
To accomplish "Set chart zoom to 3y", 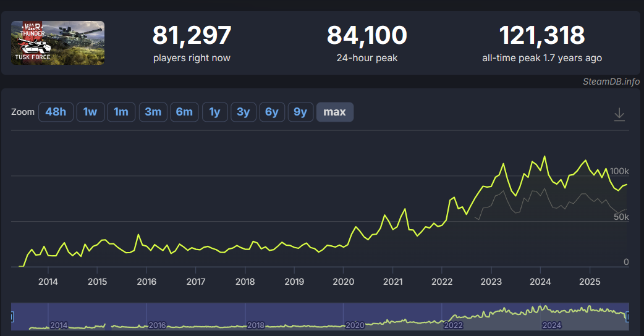I will (x=244, y=112).
